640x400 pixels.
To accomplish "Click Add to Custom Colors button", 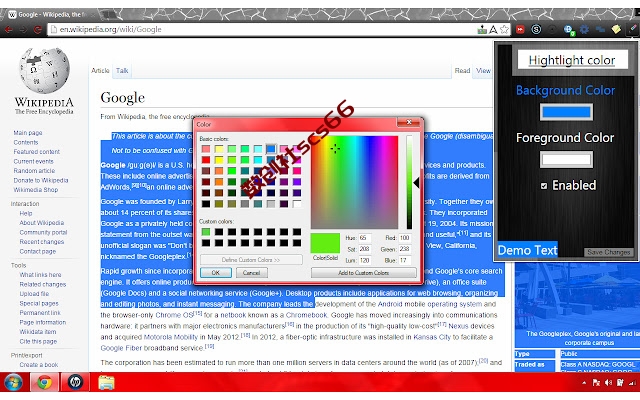I will (363, 273).
